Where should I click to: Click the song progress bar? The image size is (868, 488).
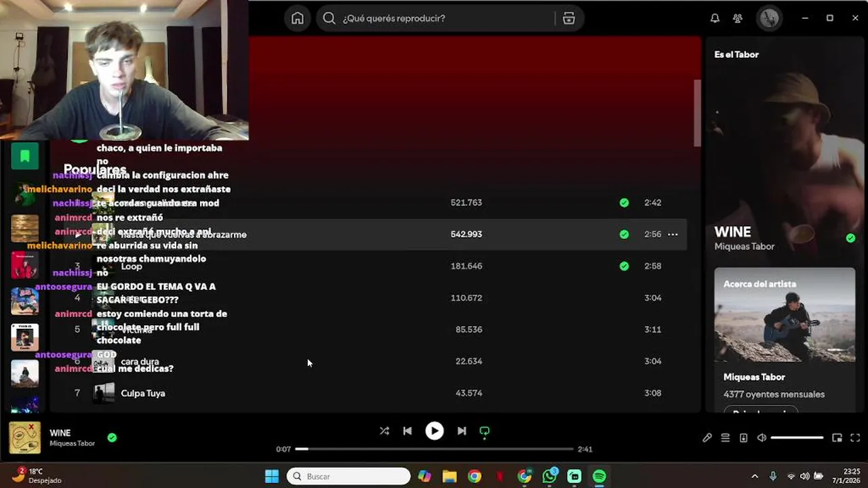click(x=434, y=449)
